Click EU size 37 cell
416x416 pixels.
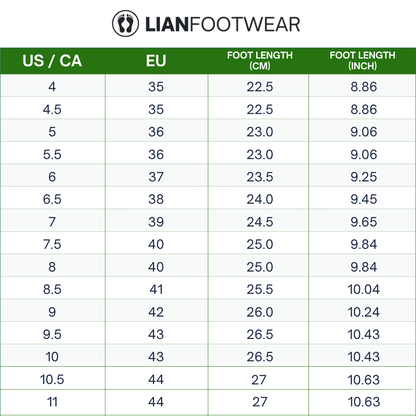[x=156, y=177]
